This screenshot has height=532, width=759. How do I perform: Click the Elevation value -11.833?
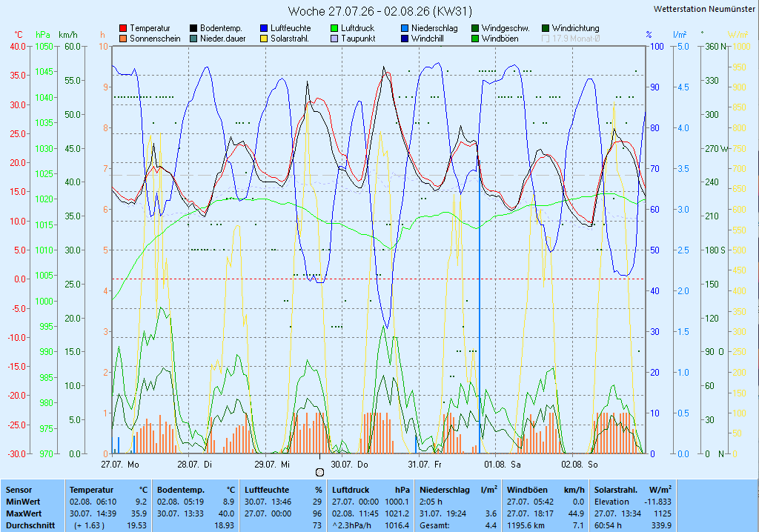point(658,502)
